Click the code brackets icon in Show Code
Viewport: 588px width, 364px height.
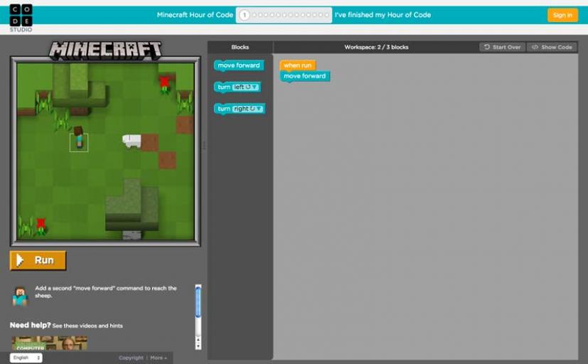click(x=535, y=47)
